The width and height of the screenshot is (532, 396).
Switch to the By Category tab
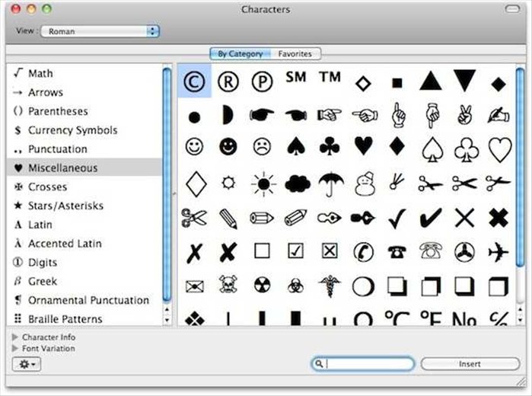(x=241, y=53)
